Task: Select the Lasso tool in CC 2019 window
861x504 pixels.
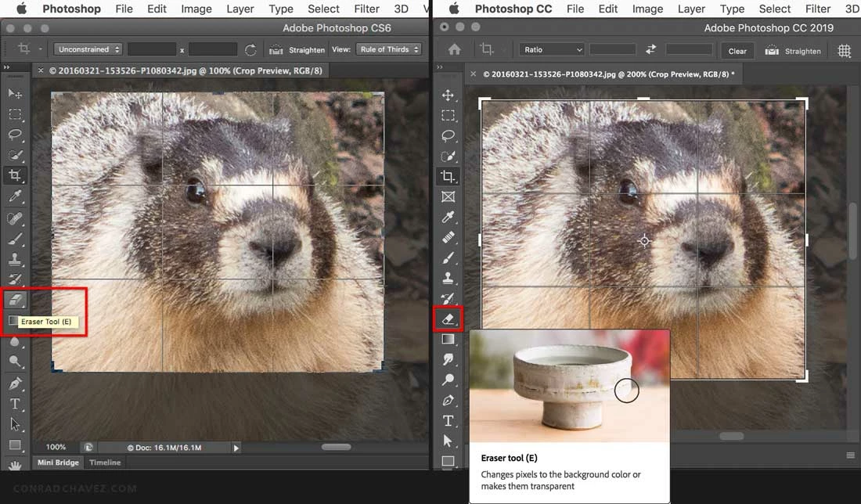Action: (x=448, y=135)
